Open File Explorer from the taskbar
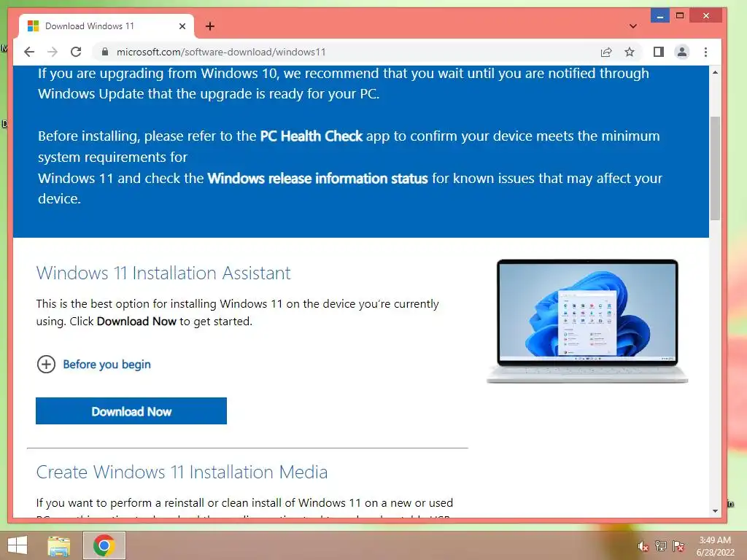The image size is (747, 560). click(x=58, y=545)
